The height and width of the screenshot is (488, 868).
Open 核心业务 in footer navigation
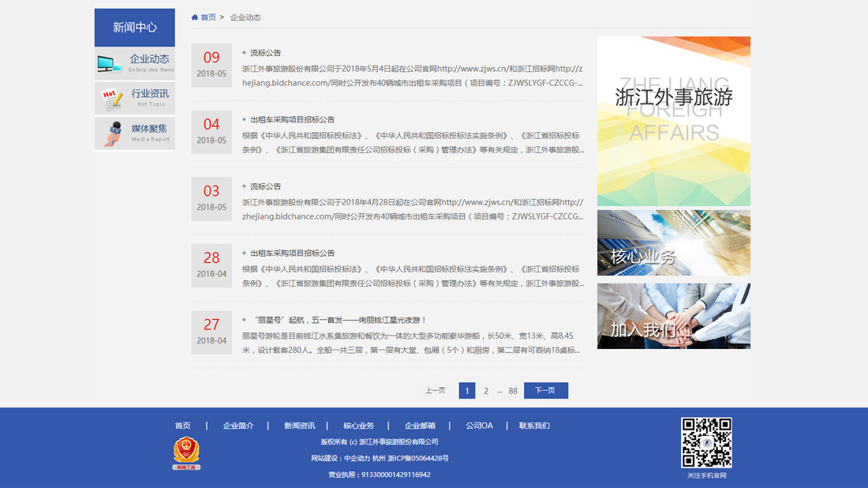tap(359, 426)
